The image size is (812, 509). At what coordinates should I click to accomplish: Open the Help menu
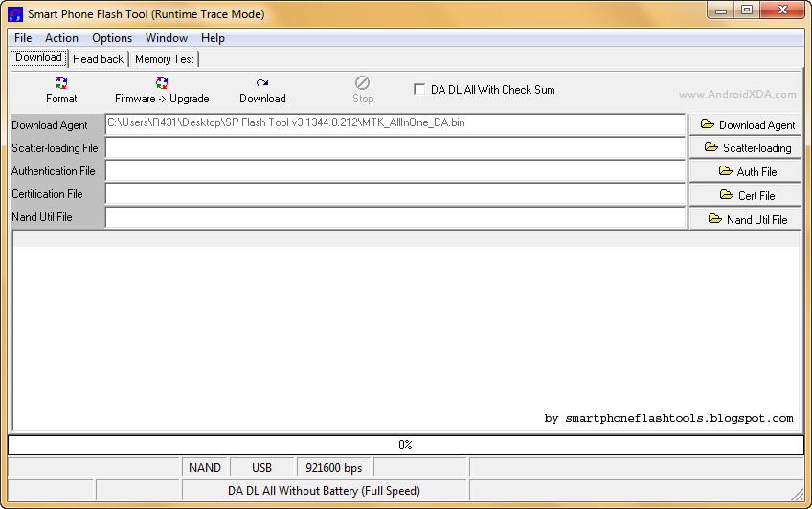tap(213, 38)
